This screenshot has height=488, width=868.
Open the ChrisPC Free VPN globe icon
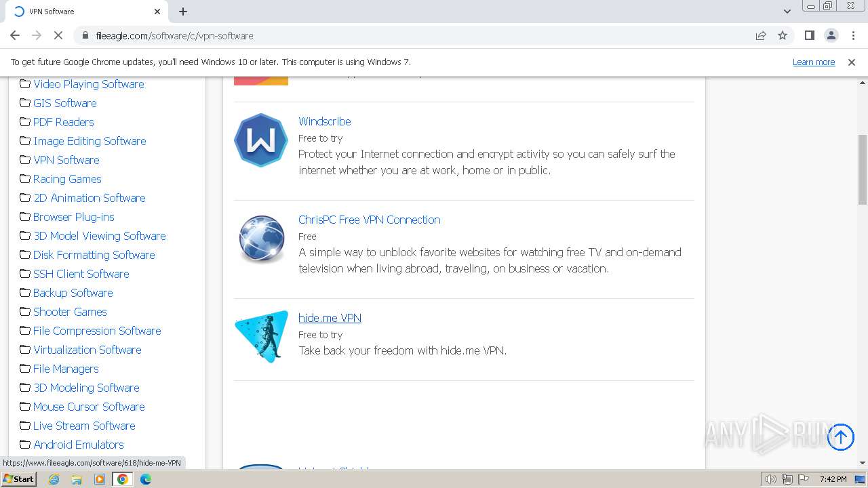pyautogui.click(x=261, y=239)
